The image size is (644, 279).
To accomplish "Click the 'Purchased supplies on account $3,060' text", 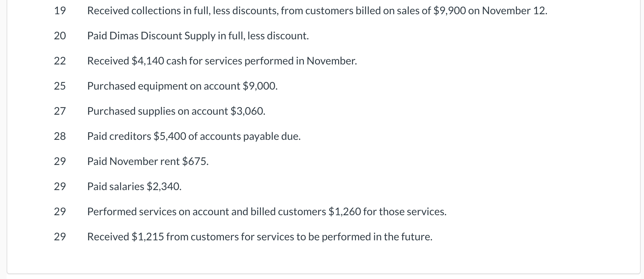I will click(x=176, y=111).
